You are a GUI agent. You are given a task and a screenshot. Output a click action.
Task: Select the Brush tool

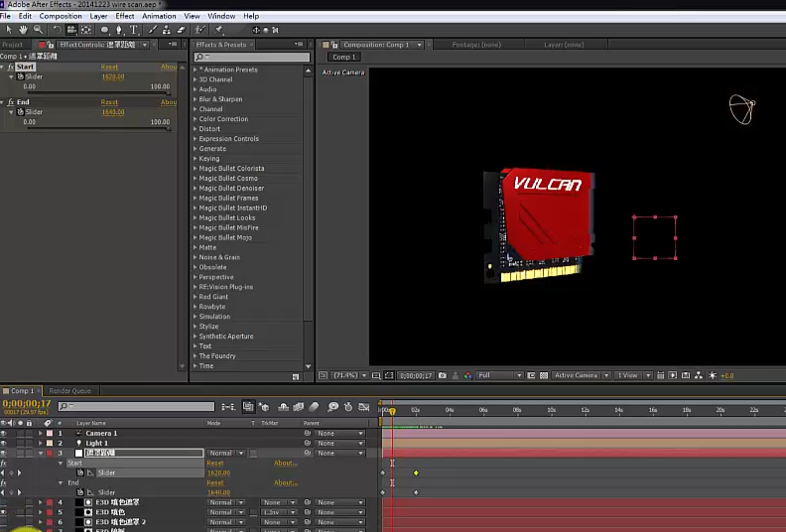coord(153,30)
